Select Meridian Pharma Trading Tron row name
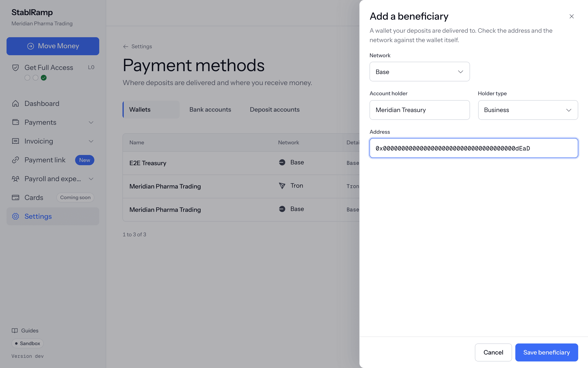 (165, 186)
